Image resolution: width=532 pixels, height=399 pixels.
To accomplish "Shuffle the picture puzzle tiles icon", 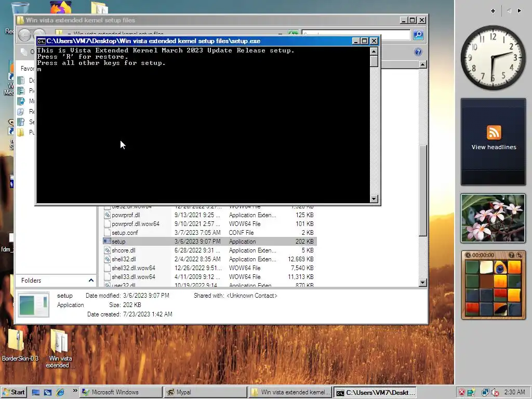I will coord(519,255).
